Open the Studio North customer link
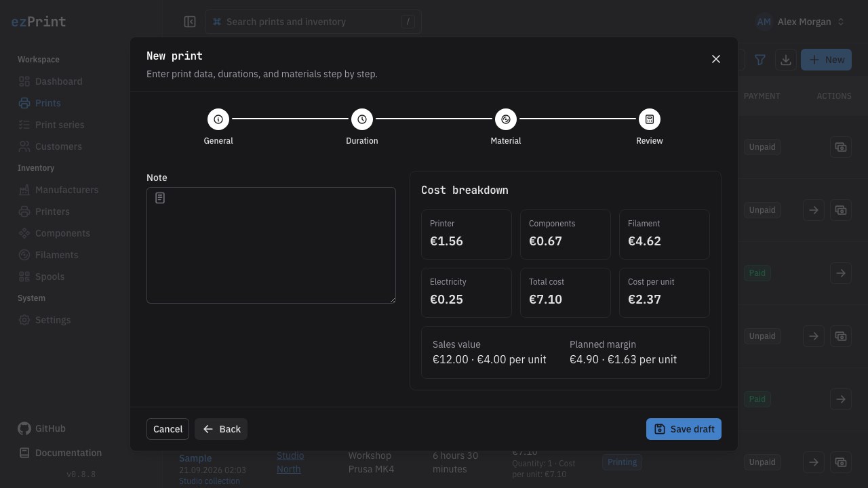The width and height of the screenshot is (868, 488). [x=290, y=462]
